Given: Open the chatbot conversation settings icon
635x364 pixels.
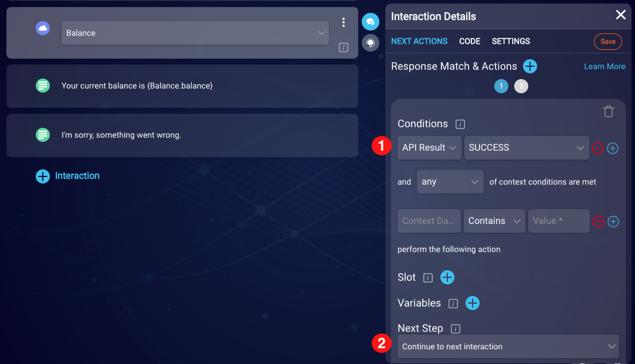Looking at the screenshot, I should (x=371, y=22).
